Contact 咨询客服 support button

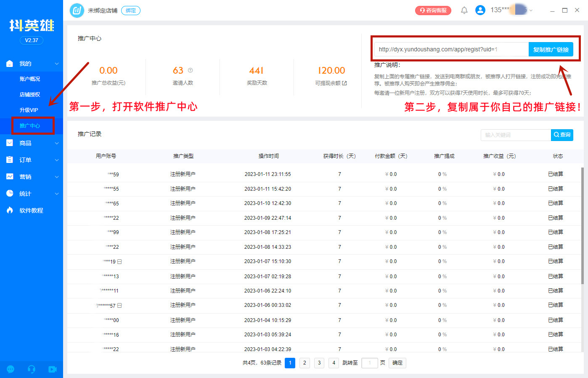pyautogui.click(x=433, y=11)
